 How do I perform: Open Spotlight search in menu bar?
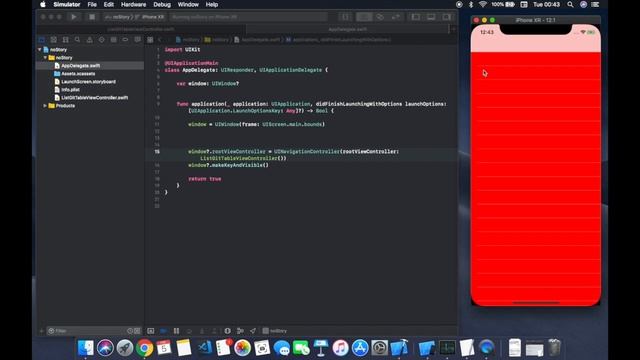570,4
